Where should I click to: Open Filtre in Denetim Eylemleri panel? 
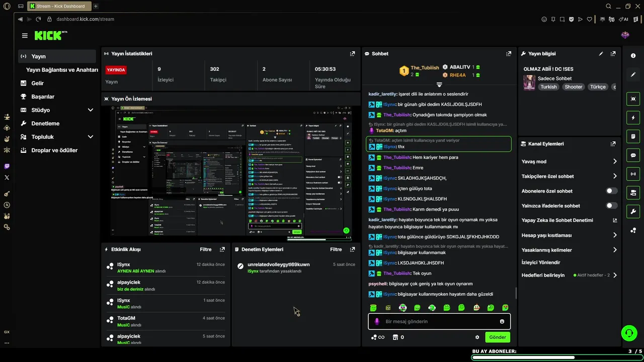[336, 249]
